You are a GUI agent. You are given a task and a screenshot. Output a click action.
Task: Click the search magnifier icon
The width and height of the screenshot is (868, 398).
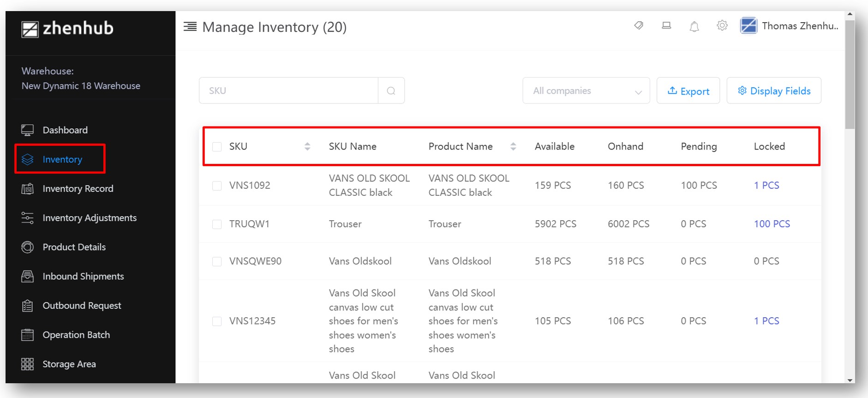click(391, 91)
